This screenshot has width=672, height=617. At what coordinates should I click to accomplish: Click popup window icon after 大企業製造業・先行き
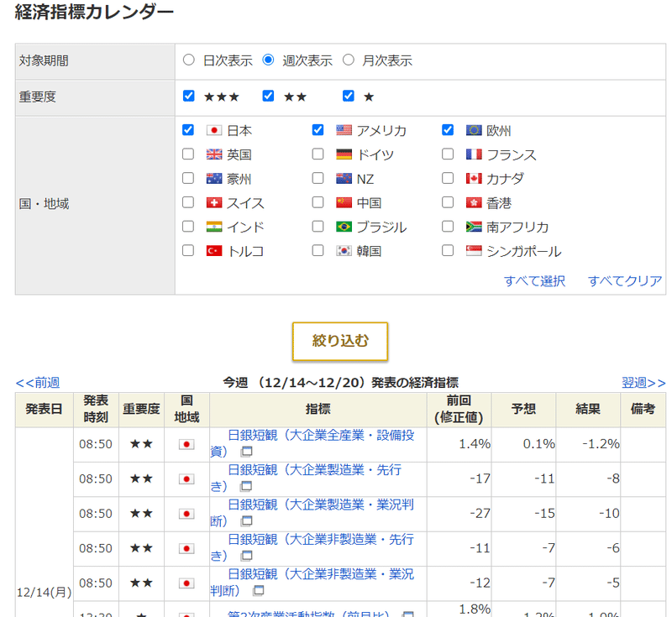pos(246,486)
